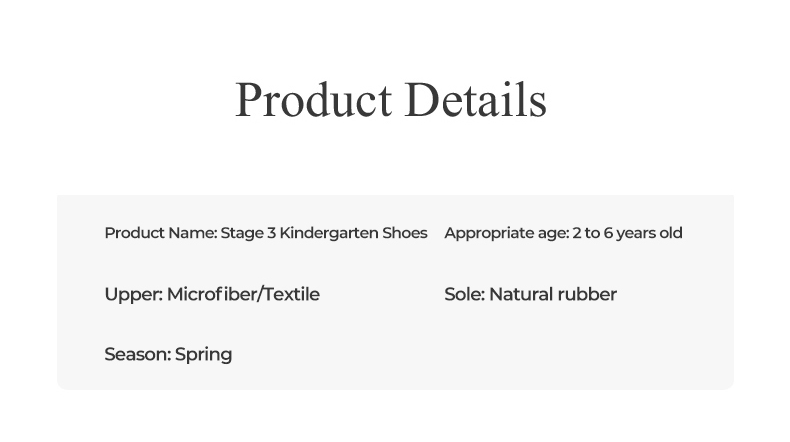Select the "Appropriate age:" label
The width and height of the screenshot is (790, 442).
506,233
